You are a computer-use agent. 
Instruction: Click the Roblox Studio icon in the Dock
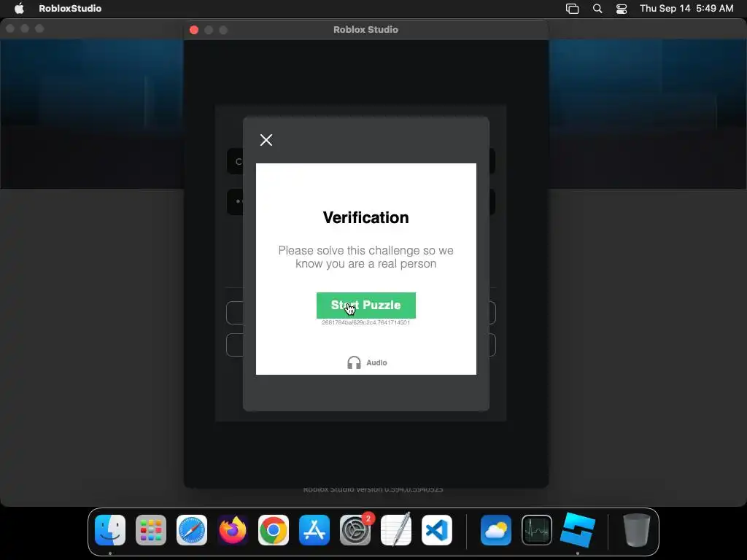click(578, 530)
